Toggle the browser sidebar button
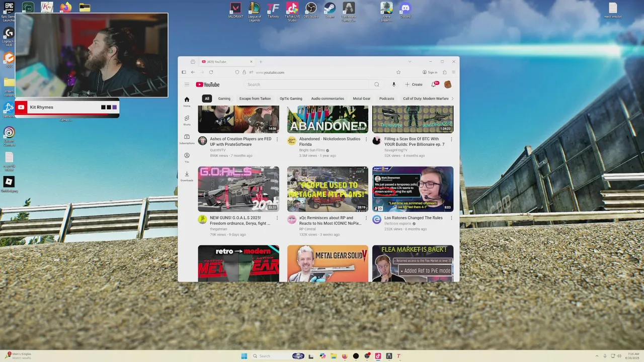644x362 pixels. tap(184, 72)
